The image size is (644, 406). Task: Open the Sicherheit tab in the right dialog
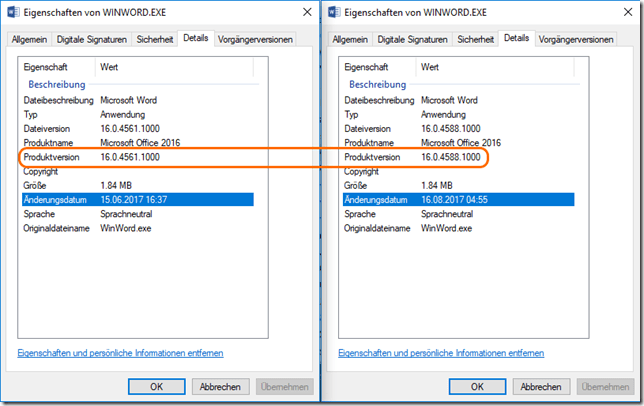[477, 39]
